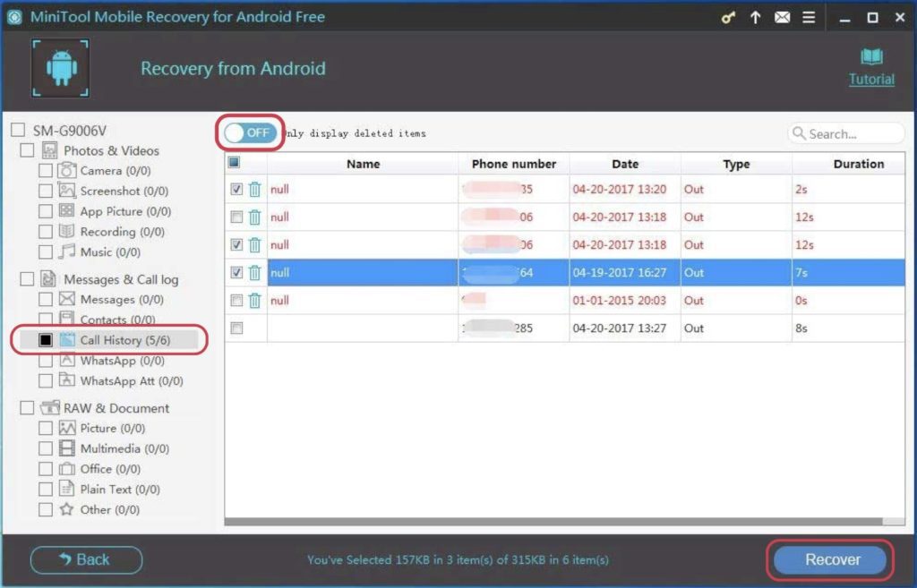The width and height of the screenshot is (917, 588).
Task: Check the SM-G9006V device checkbox
Action: (18, 130)
